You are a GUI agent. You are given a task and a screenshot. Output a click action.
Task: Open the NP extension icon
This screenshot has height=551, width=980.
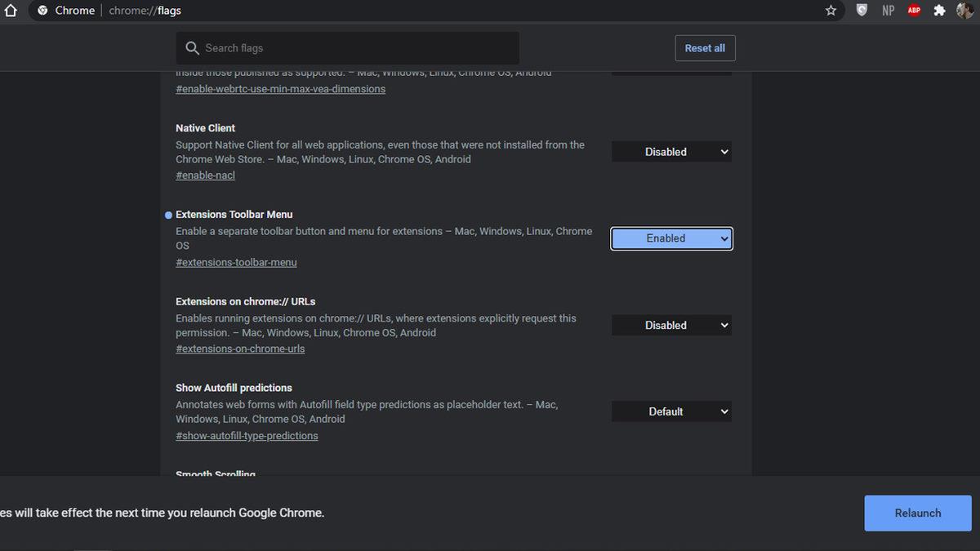click(x=888, y=10)
